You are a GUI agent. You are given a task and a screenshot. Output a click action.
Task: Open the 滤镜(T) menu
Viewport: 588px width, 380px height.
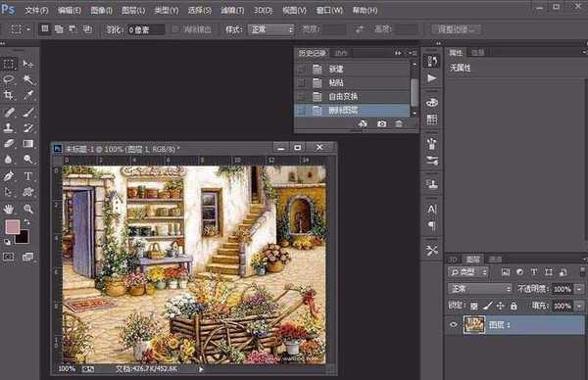pyautogui.click(x=232, y=11)
